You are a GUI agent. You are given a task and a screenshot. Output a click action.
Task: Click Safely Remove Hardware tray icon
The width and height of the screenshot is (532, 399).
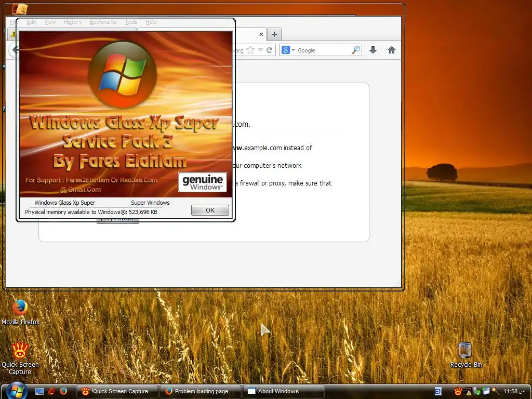click(x=477, y=392)
